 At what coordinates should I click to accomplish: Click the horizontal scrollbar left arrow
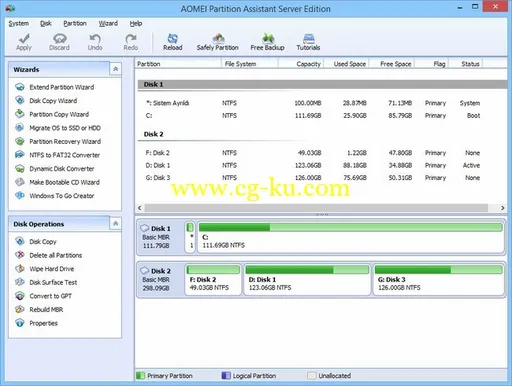[x=140, y=208]
